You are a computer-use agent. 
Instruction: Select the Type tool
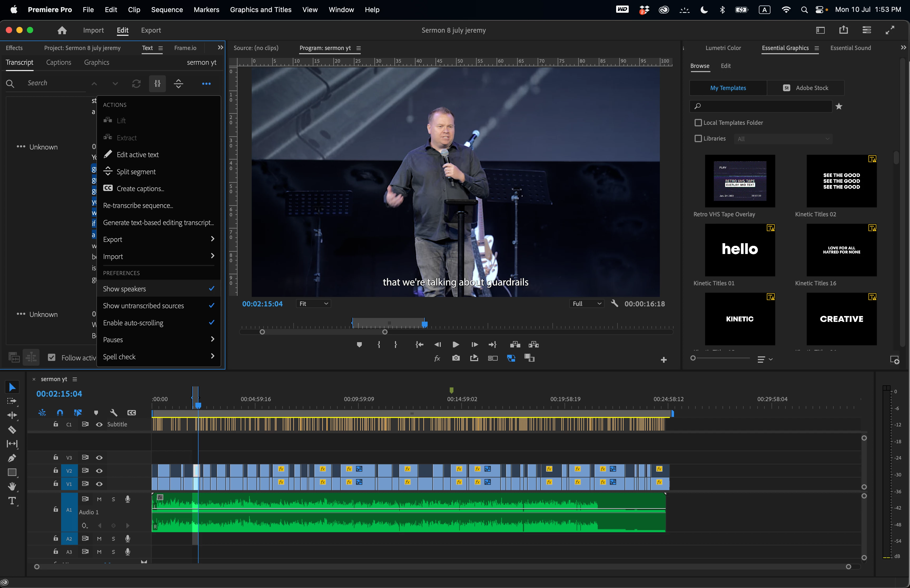(12, 501)
